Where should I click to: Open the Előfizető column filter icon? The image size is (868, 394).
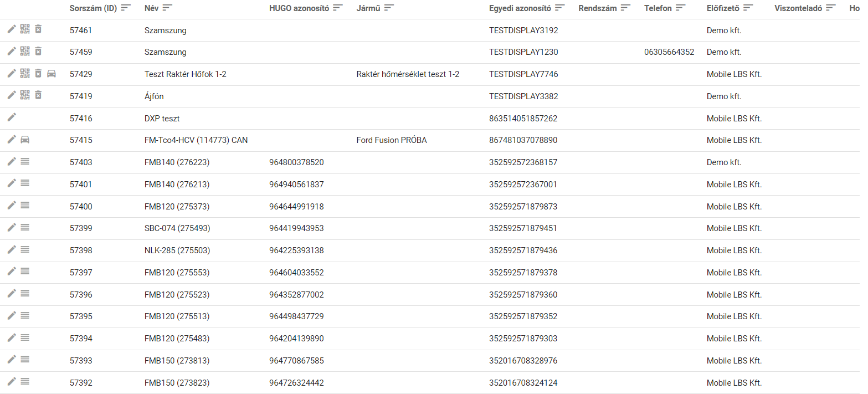(x=748, y=8)
